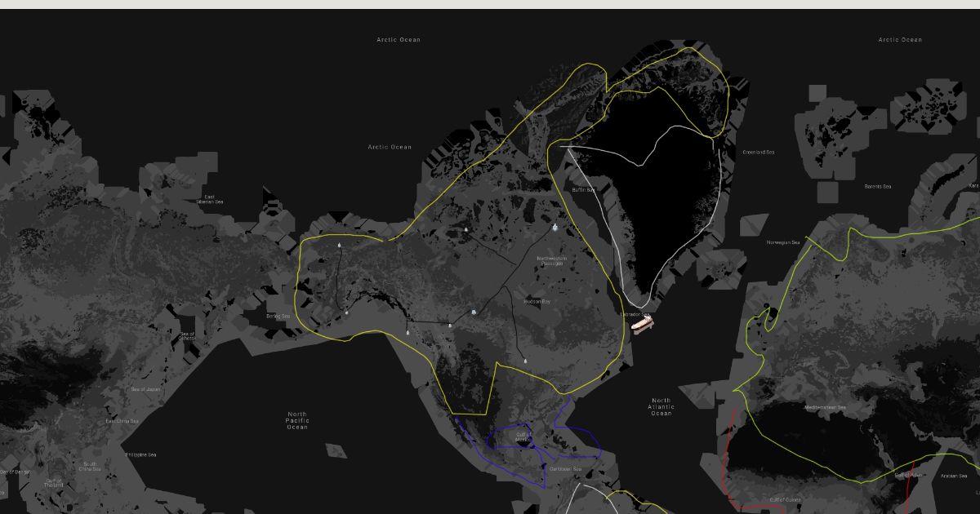Image resolution: width=980 pixels, height=514 pixels.
Task: Select the large marker left of Baffin Bay
Action: pos(555,228)
